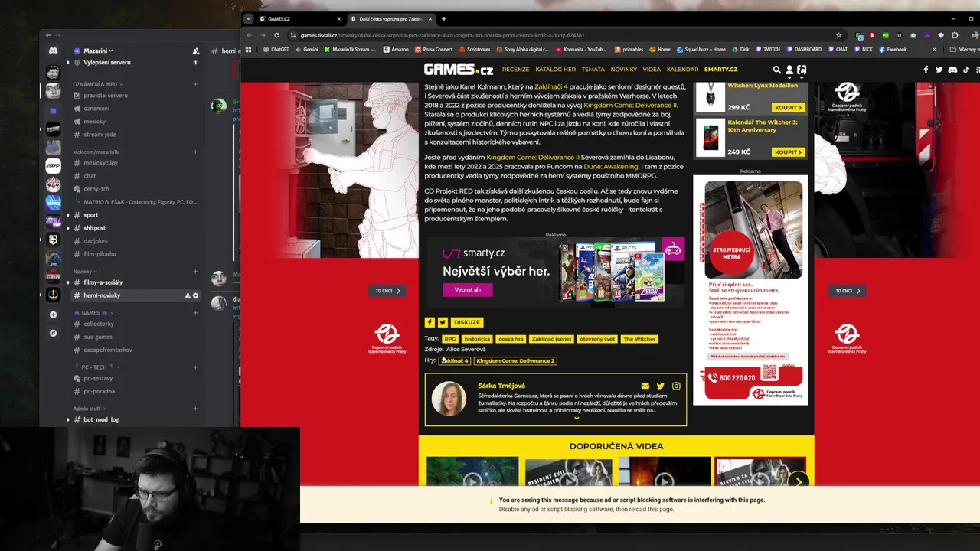Image resolution: width=980 pixels, height=551 pixels.
Task: Open RECENZE menu on Games.cz
Action: pos(515,70)
